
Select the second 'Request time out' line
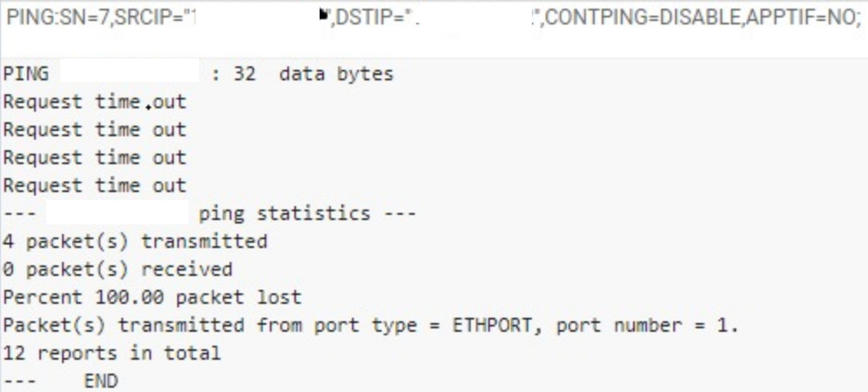[94, 129]
